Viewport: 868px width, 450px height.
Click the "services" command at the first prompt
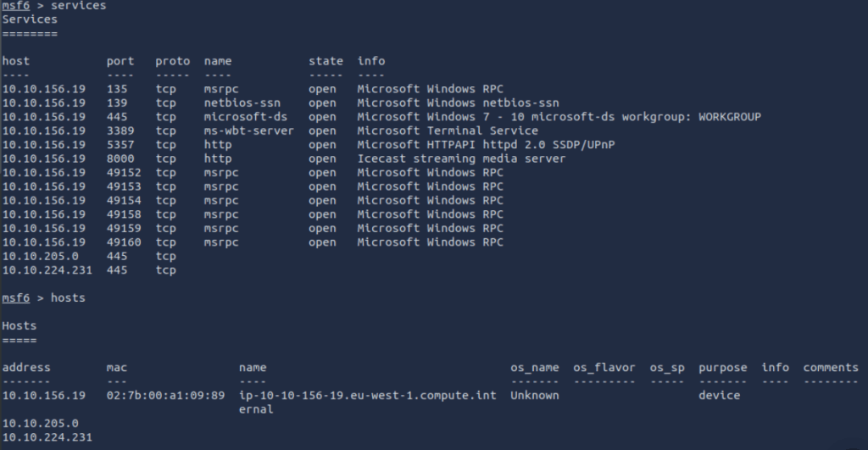[79, 6]
